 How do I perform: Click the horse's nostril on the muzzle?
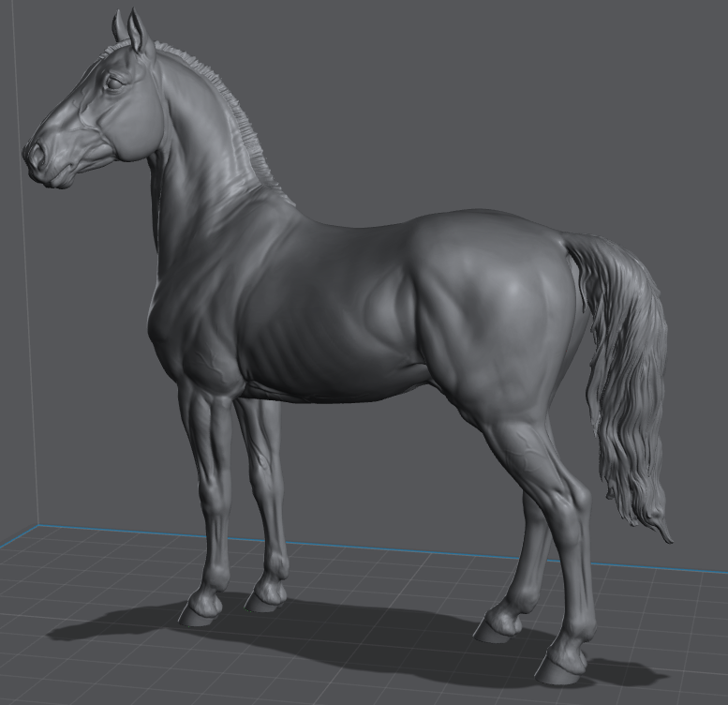(37, 155)
